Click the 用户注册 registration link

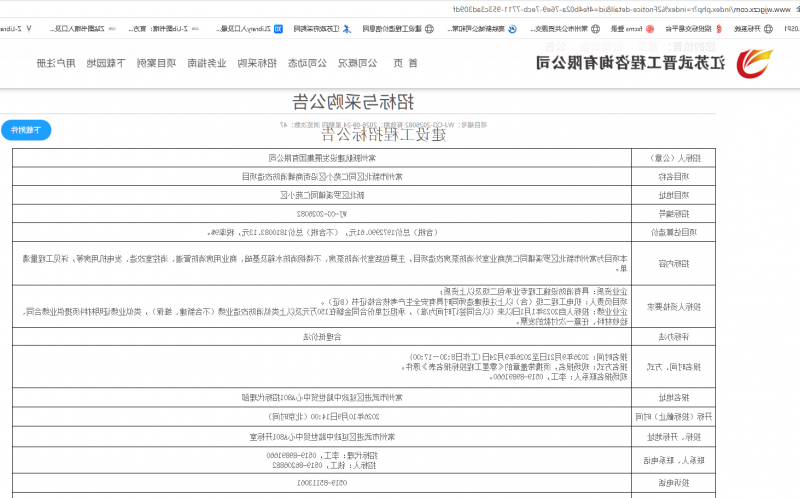coord(56,63)
